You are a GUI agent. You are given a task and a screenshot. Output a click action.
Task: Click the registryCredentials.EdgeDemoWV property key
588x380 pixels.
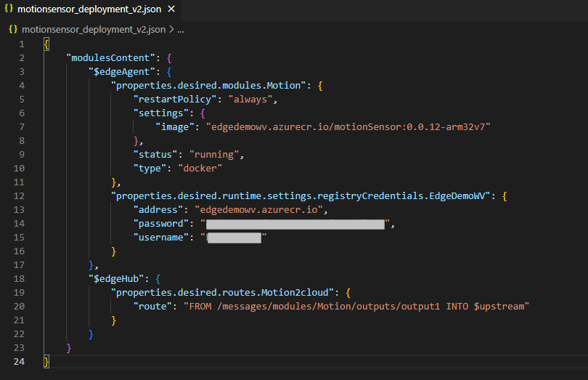point(302,196)
